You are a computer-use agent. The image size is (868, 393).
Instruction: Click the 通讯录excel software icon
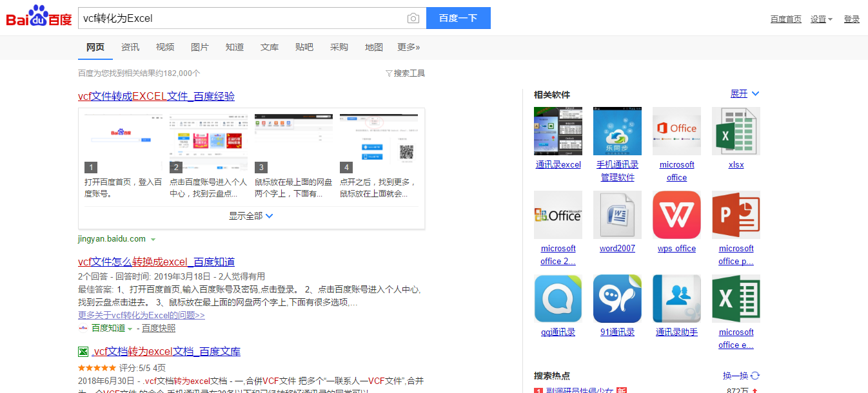coord(558,131)
